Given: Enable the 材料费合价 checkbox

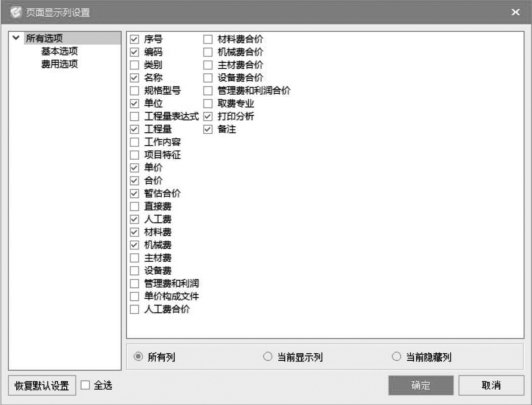Looking at the screenshot, I should tap(208, 39).
